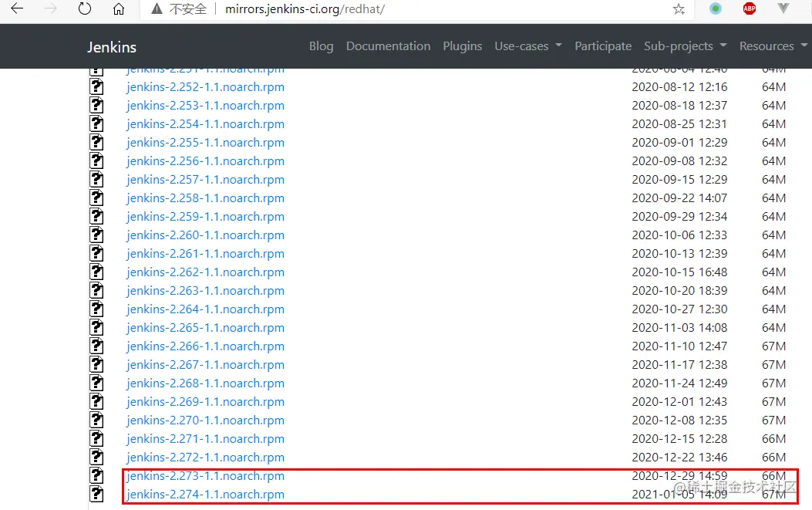
Task: Download jenkins-2.263-1.1.noarch.rpm
Action: pos(206,291)
